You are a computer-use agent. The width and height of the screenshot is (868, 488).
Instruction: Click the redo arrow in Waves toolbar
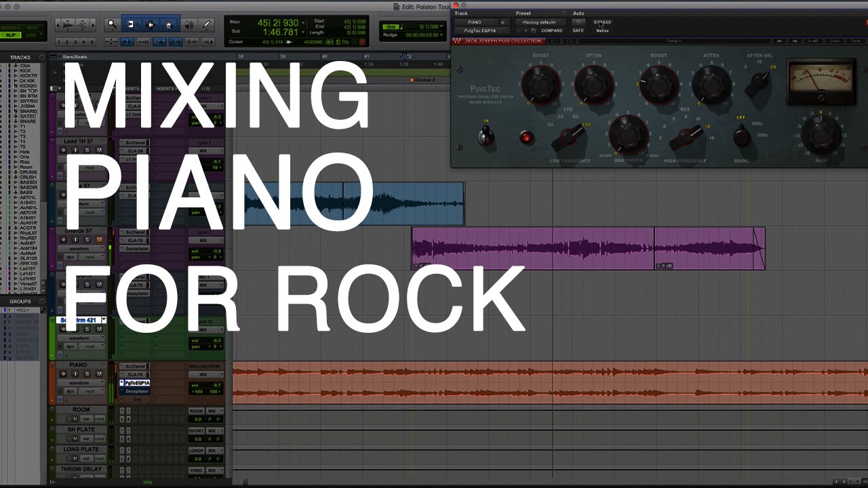pos(569,41)
